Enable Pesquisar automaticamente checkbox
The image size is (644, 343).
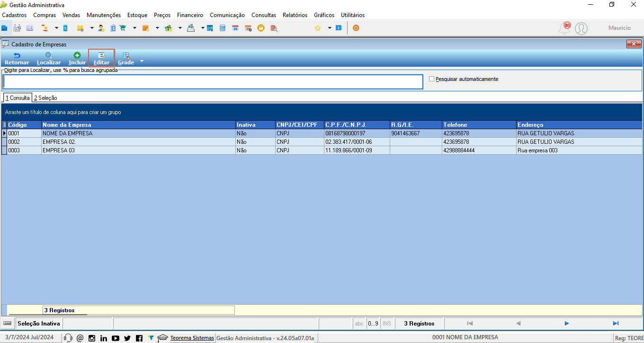431,79
